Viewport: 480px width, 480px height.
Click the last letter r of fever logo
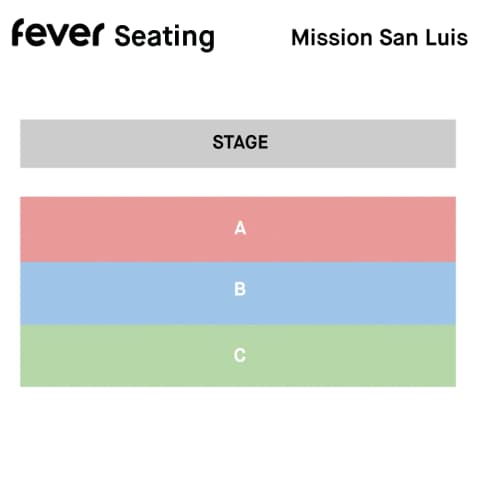[x=98, y=34]
